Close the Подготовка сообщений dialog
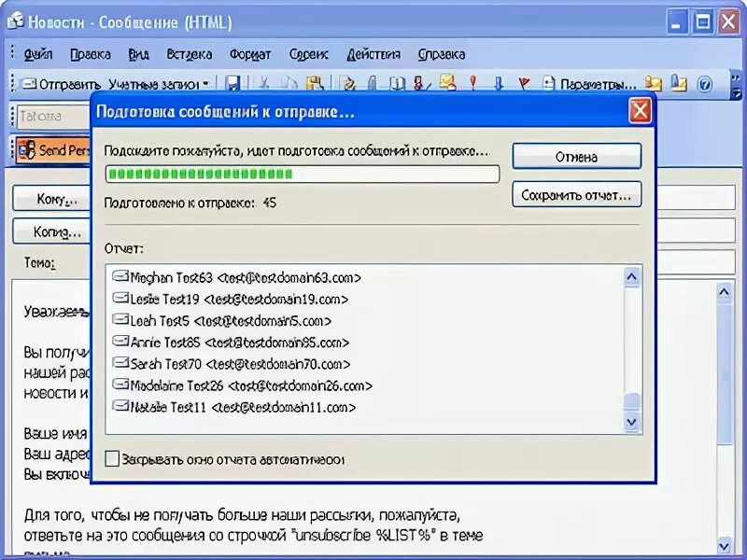The width and height of the screenshot is (747, 560). tap(640, 111)
